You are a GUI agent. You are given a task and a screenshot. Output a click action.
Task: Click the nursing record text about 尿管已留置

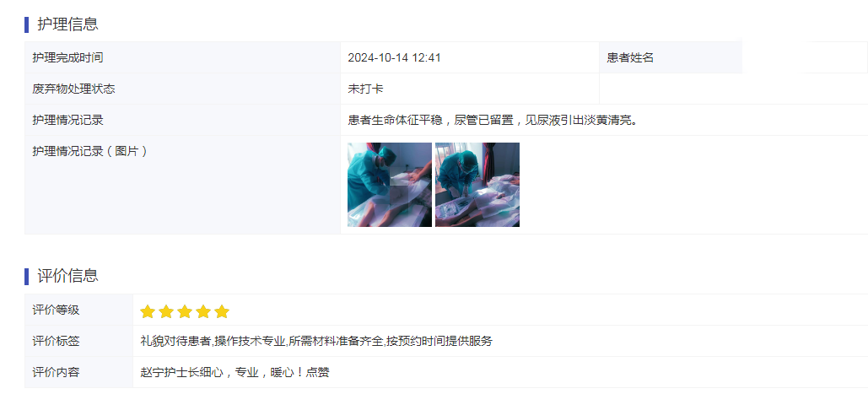(x=493, y=120)
